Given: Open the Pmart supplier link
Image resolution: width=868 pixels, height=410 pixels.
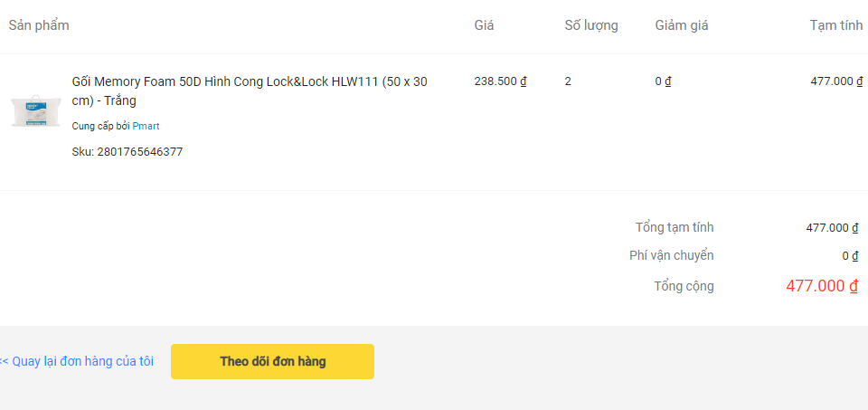Looking at the screenshot, I should point(146,126).
